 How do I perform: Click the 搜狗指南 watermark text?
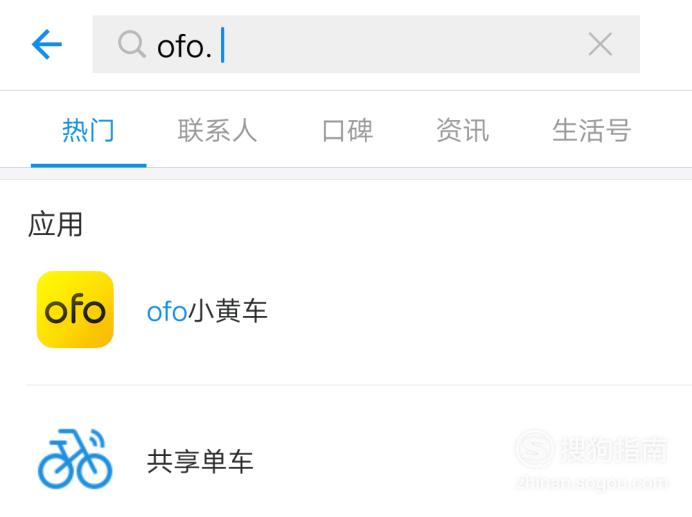click(614, 449)
